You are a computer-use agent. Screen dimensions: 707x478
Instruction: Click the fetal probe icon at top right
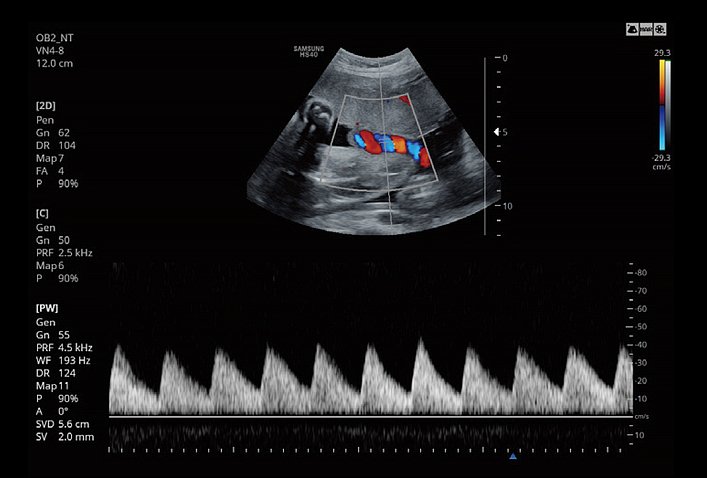pos(633,31)
